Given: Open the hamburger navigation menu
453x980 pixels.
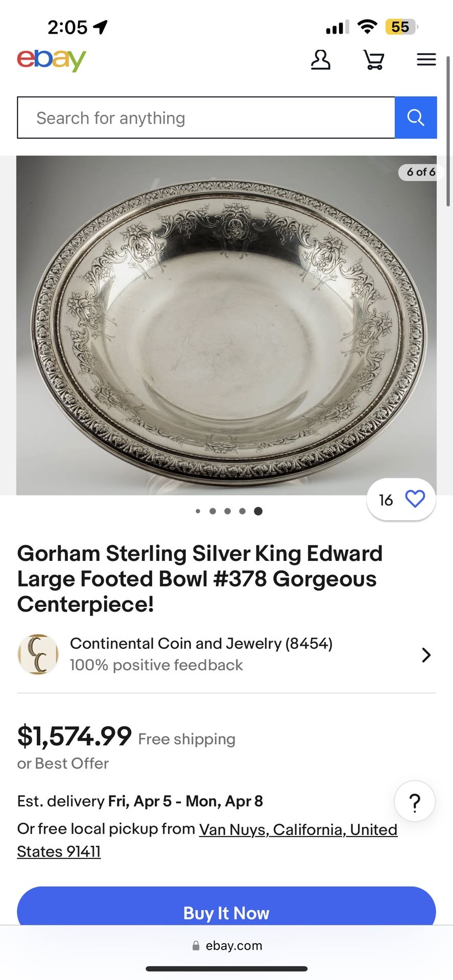Looking at the screenshot, I should click(x=426, y=59).
